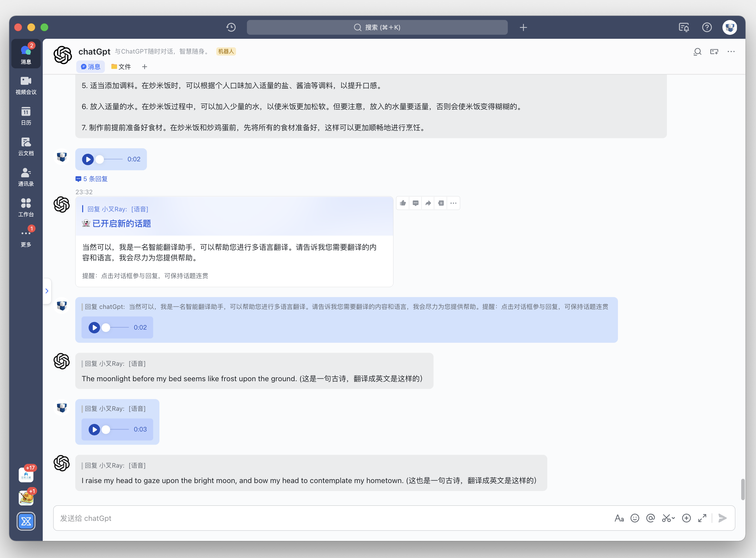Open the screenshot scissors dropdown
The width and height of the screenshot is (756, 558).
click(668, 518)
